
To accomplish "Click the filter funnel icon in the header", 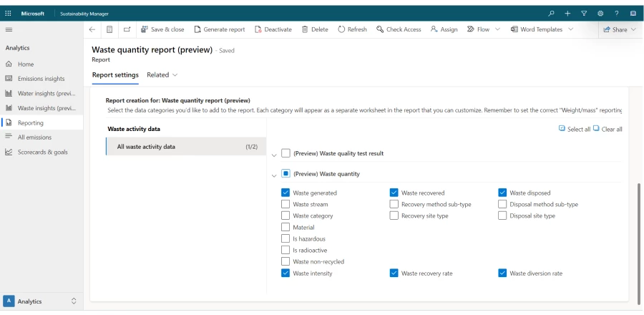I will [x=583, y=13].
